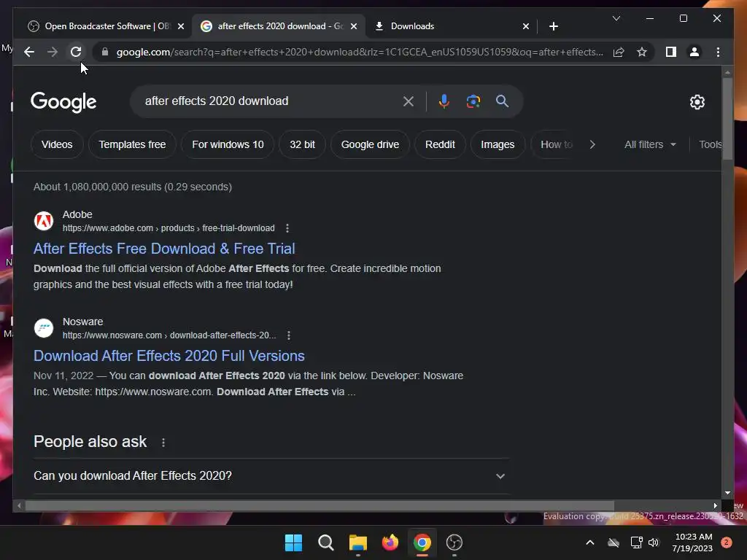Go back to the previous page
Viewport: 747px width, 560px height.
[29, 52]
